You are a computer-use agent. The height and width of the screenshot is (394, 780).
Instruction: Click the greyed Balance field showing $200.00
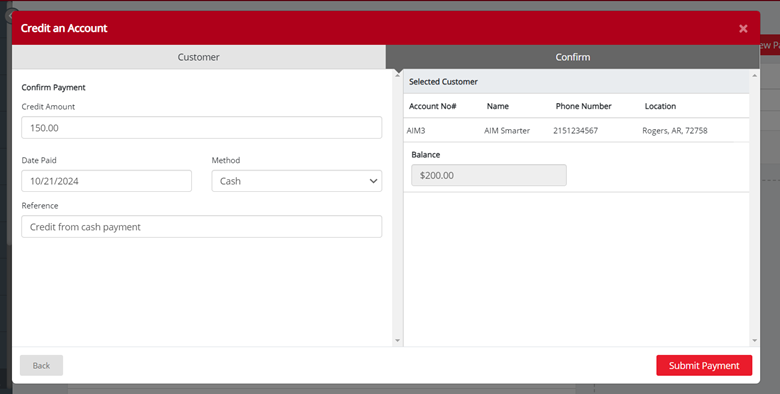tap(488, 175)
